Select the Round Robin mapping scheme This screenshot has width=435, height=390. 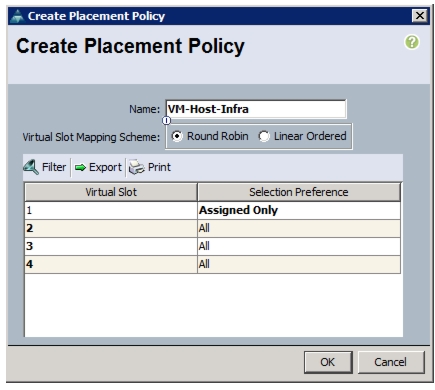click(x=177, y=136)
